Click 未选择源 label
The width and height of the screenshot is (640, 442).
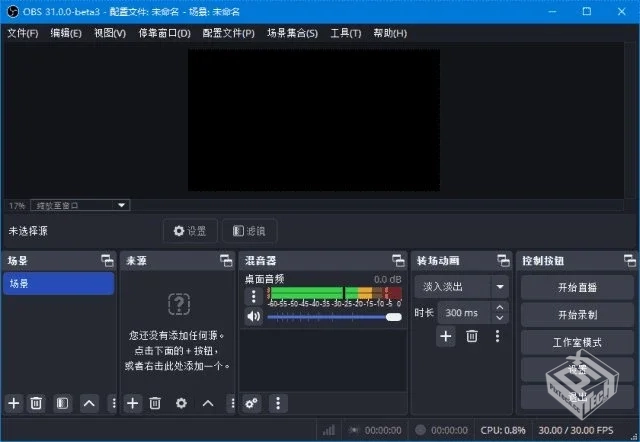(28, 231)
